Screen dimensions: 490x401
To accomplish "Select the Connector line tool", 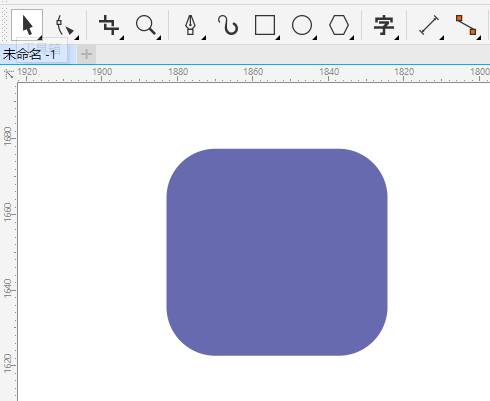I will click(466, 25).
